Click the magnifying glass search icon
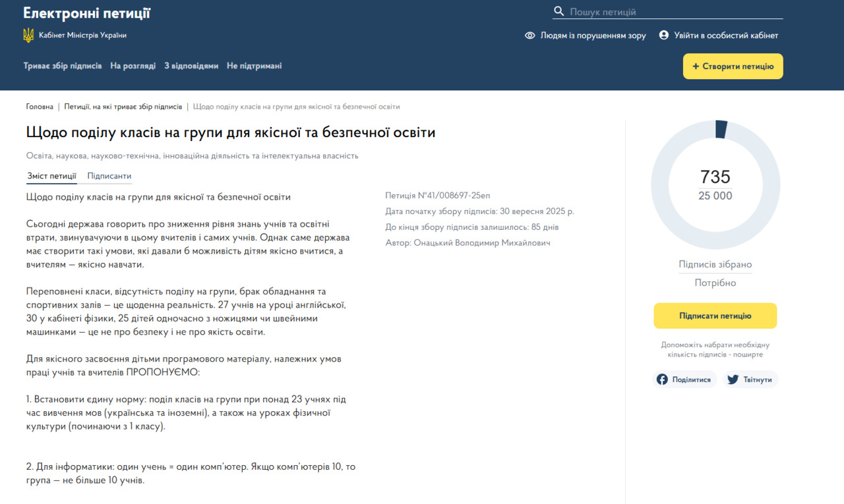Screen dimensions: 844x504 [559, 12]
